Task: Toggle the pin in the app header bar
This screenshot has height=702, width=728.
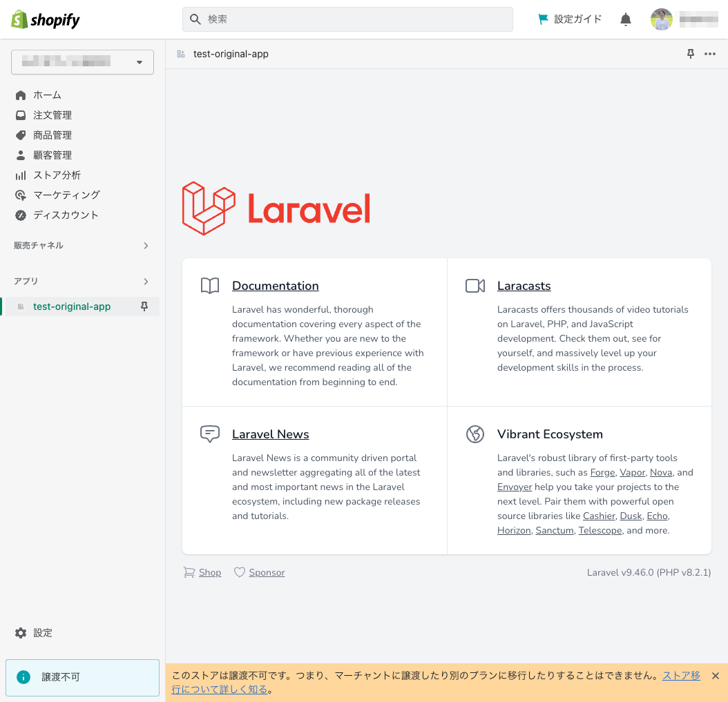Action: click(x=690, y=53)
